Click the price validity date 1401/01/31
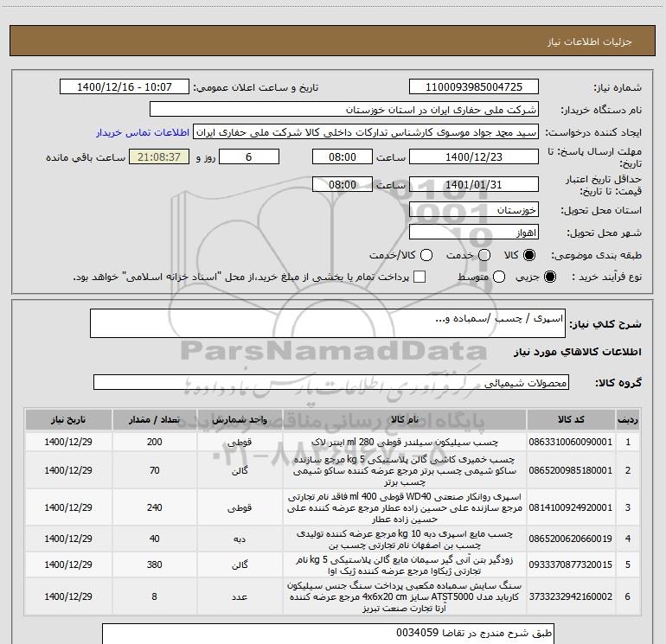666x644 pixels. (474, 184)
